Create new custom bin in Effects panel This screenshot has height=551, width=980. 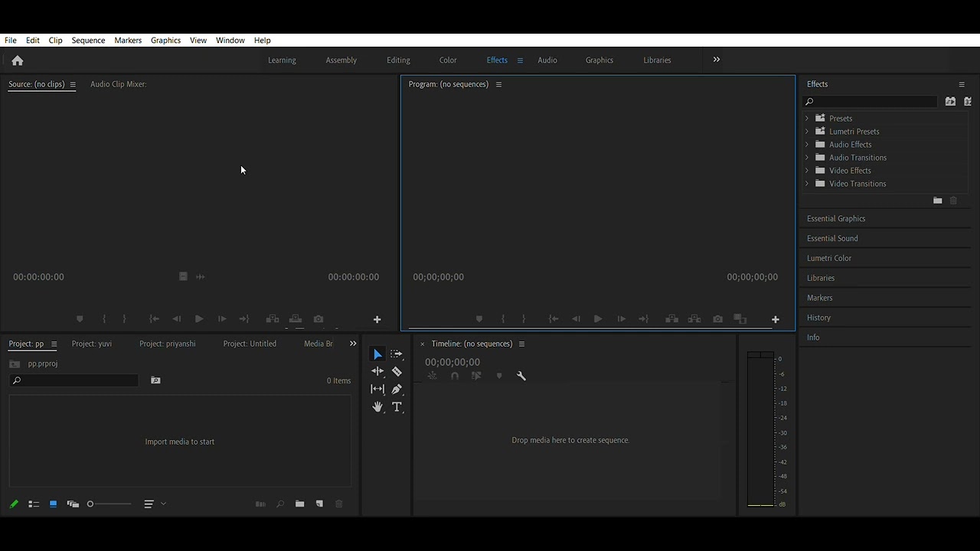click(937, 201)
